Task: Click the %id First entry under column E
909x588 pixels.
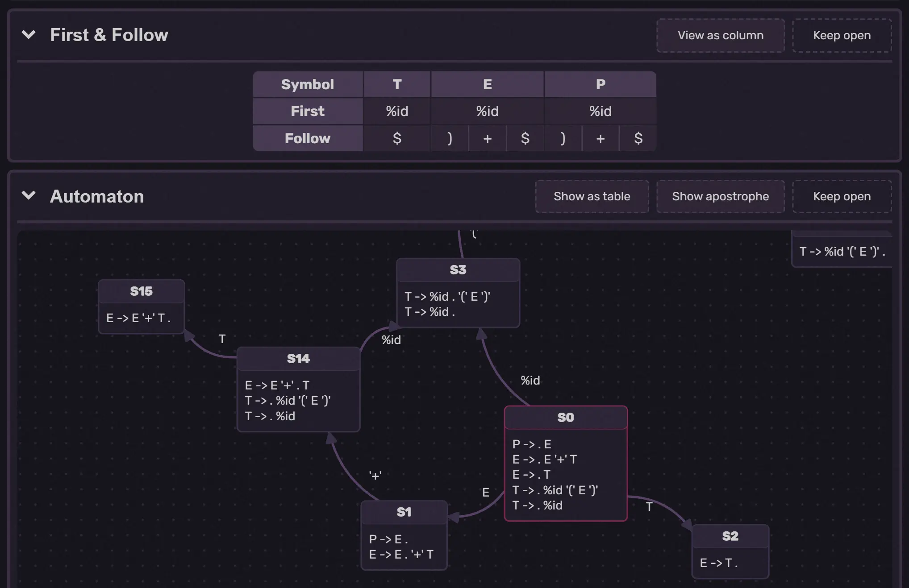Action: coord(487,111)
